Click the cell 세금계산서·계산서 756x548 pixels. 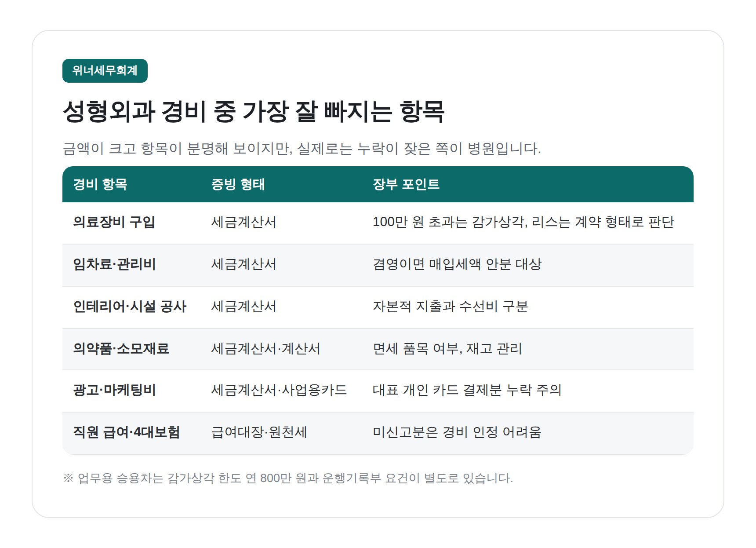pyautogui.click(x=265, y=349)
